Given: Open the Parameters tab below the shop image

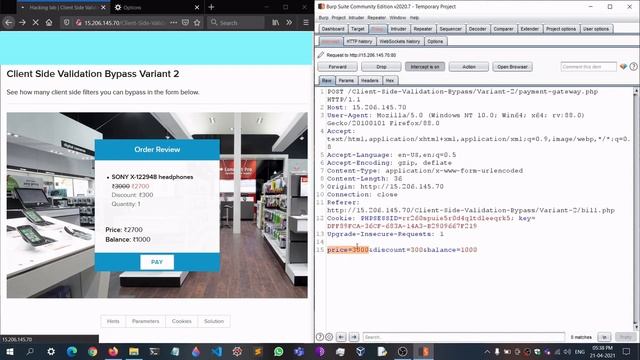Looking at the screenshot, I should click(146, 321).
